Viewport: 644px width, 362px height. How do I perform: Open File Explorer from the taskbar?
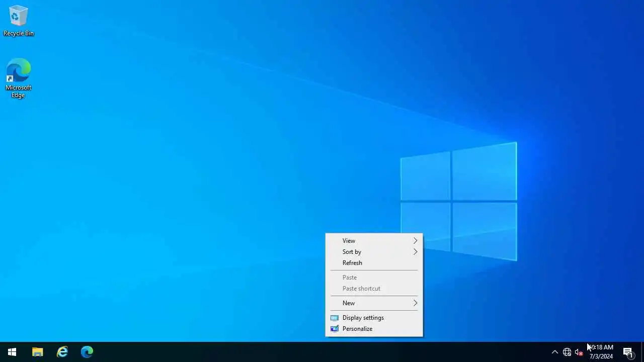pos(38,352)
